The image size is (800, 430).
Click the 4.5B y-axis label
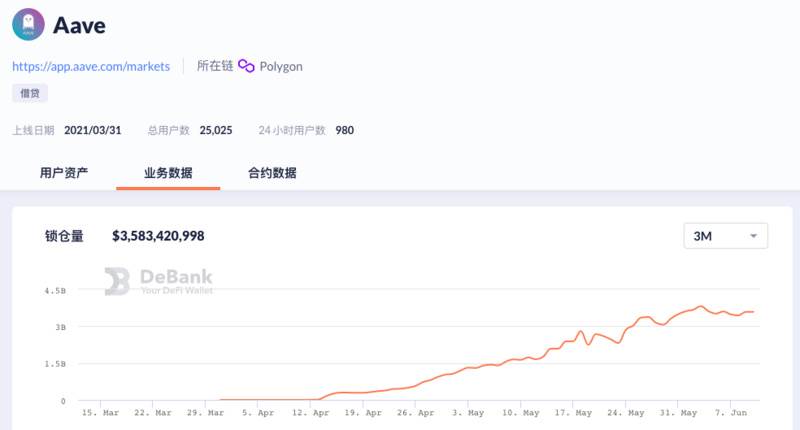[55, 291]
